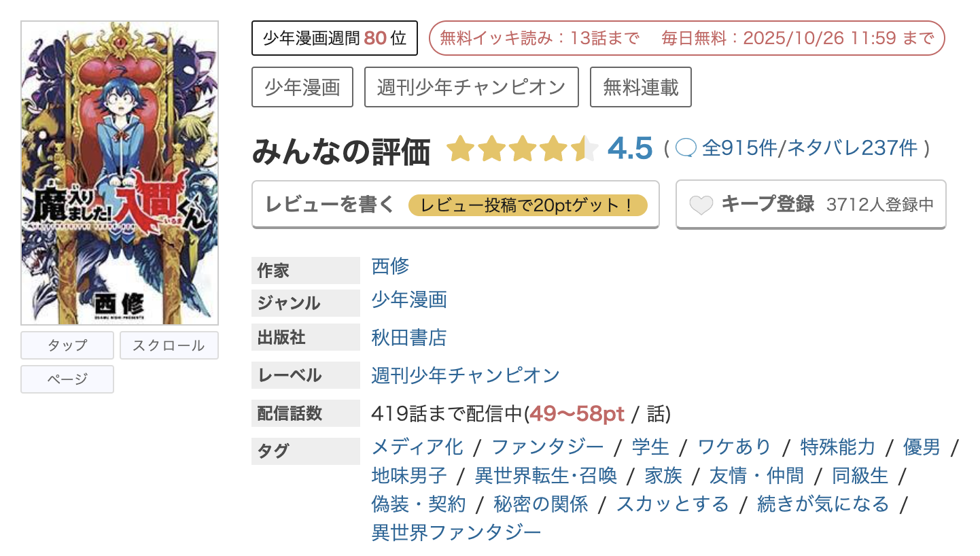Visit publisher link 秋田書店

point(408,337)
